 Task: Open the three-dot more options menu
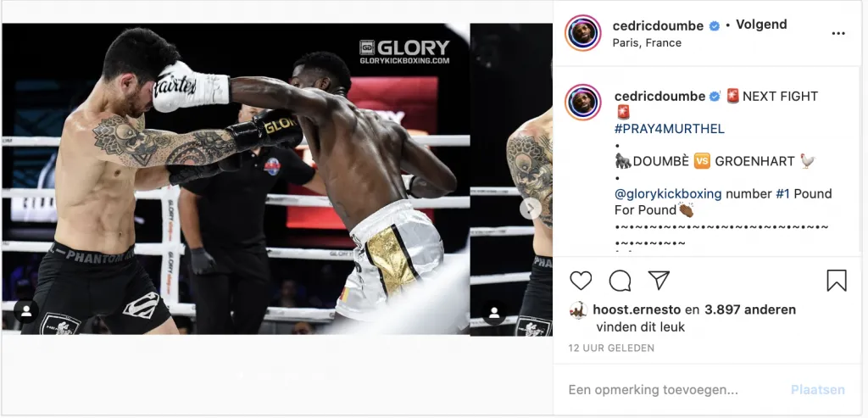[x=838, y=34]
